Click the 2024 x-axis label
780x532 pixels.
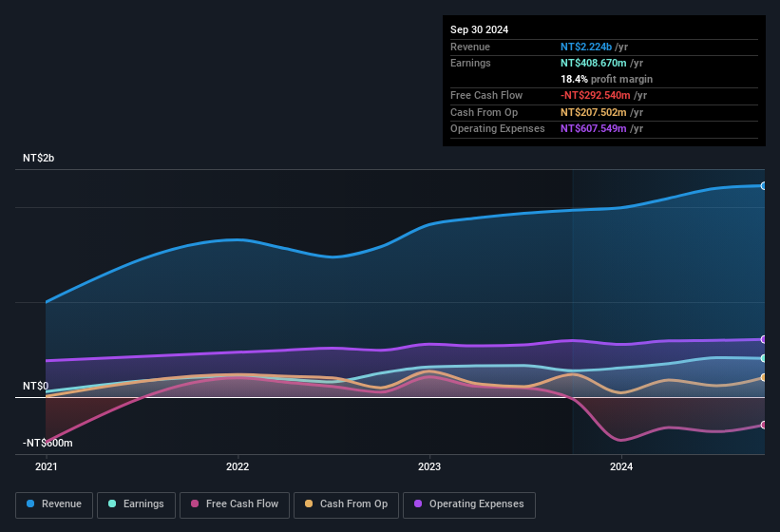click(x=621, y=466)
